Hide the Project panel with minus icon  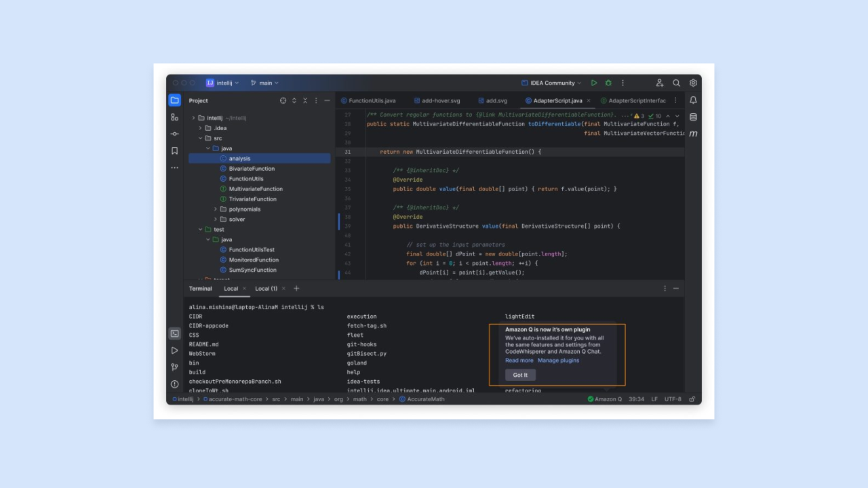click(327, 100)
